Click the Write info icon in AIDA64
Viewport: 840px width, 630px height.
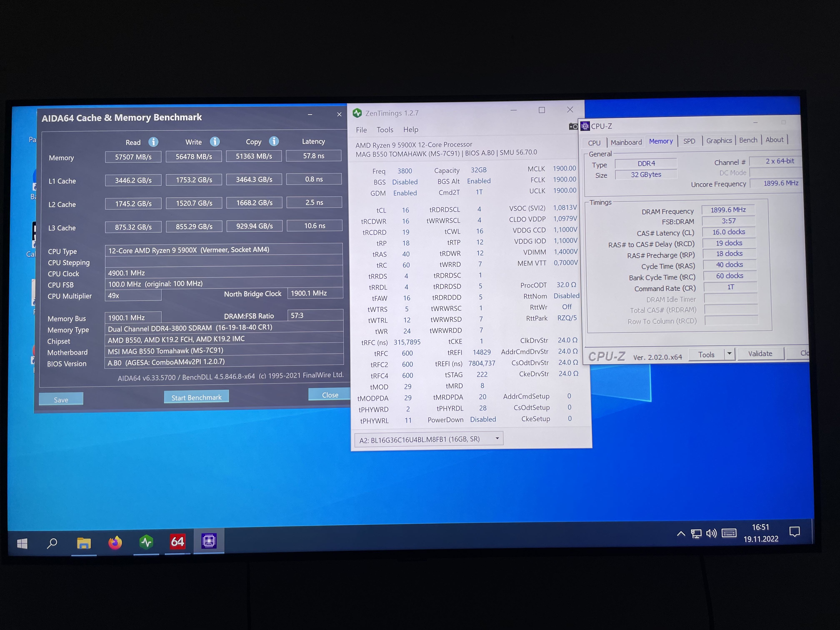(x=215, y=142)
